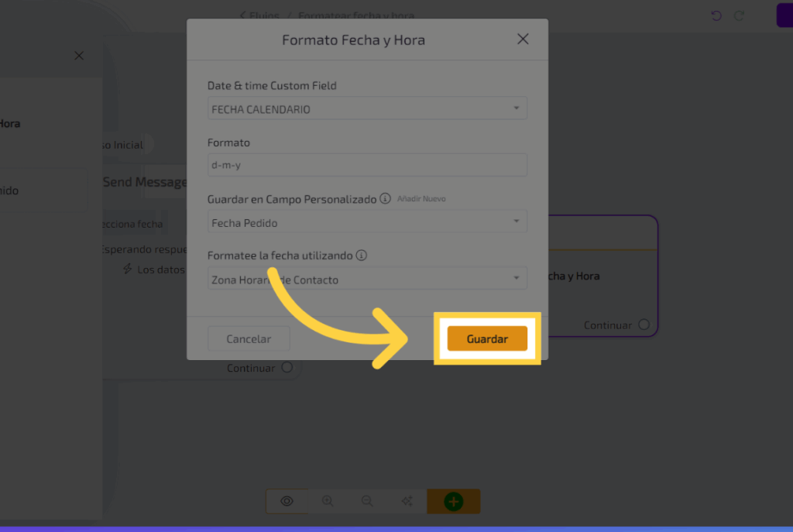Expand the Guardar en Campo Personalizado dropdown
The image size is (793, 532).
point(367,223)
